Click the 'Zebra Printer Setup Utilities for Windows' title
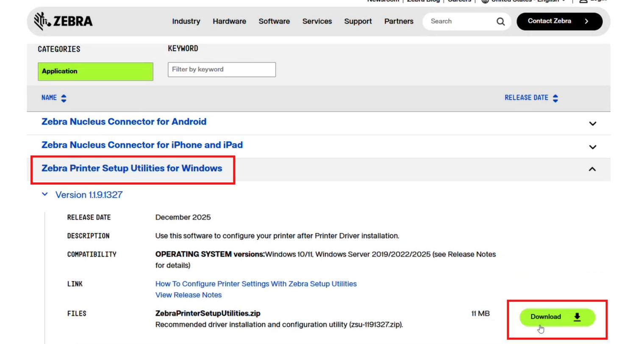Image resolution: width=644 pixels, height=344 pixels. (132, 168)
